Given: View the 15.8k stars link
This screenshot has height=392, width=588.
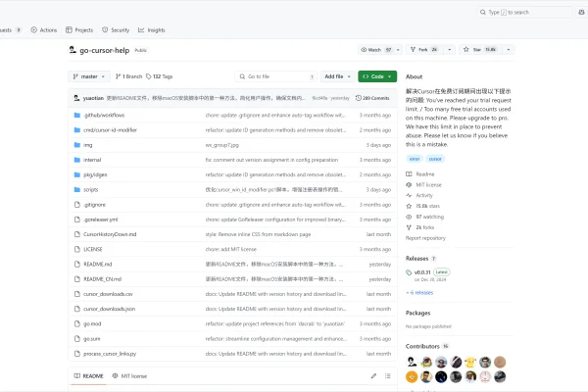Looking at the screenshot, I should click(423, 206).
